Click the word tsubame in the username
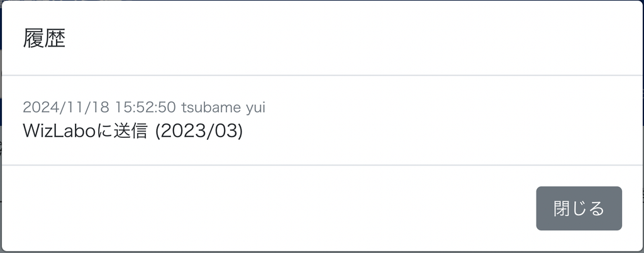This screenshot has height=253, width=644. coord(211,108)
